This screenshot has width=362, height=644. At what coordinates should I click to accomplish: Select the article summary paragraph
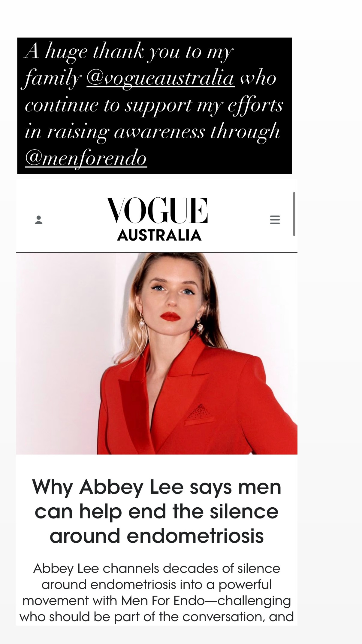[x=157, y=592]
